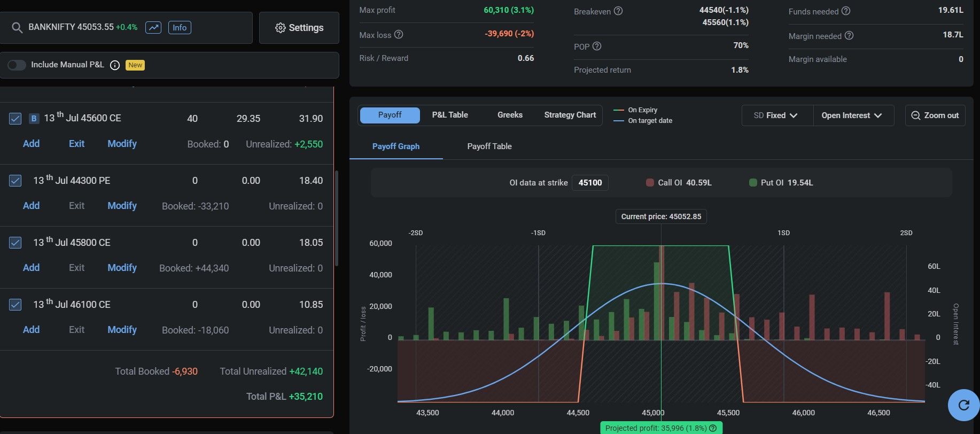Image resolution: width=980 pixels, height=434 pixels.
Task: Click the help icon in Projected profit label
Action: [x=713, y=428]
